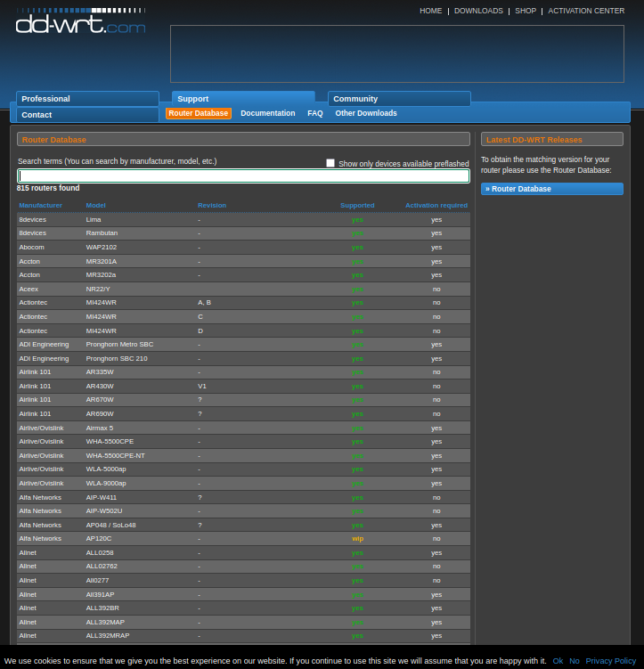
Task: Decline cookies with No
Action: (575, 661)
